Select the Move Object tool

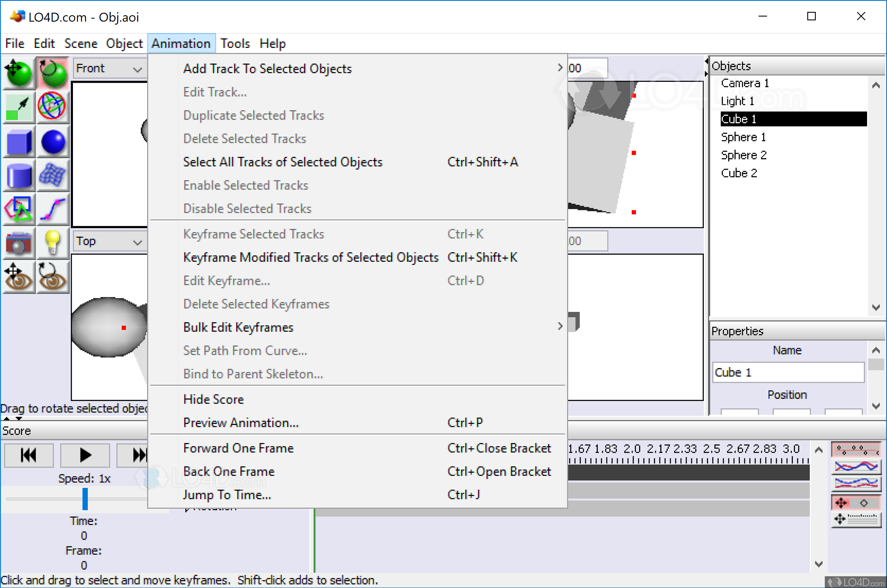19,72
